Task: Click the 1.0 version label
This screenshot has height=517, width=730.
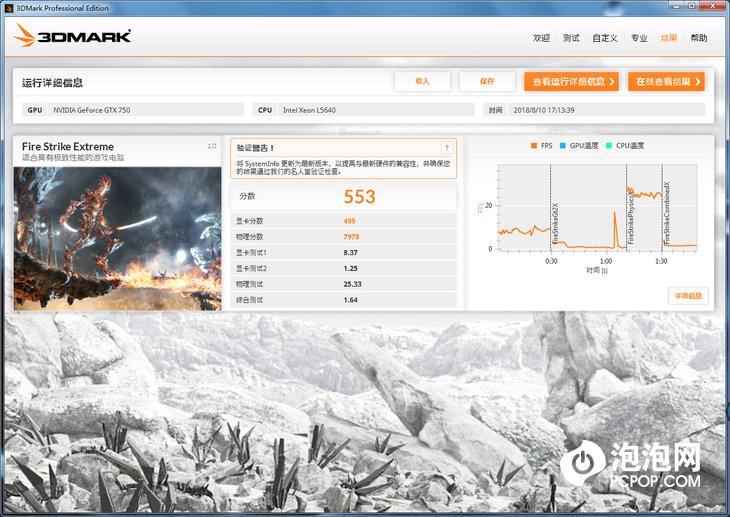Action: coord(212,146)
